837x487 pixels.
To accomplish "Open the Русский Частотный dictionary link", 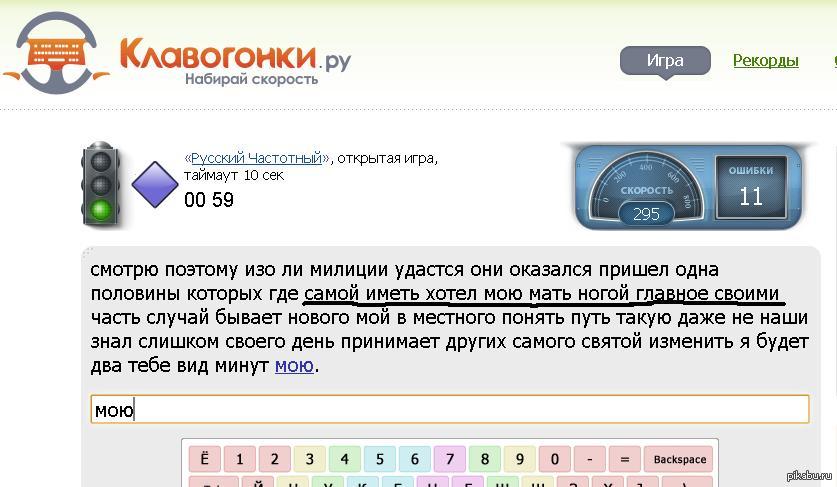I will click(258, 158).
